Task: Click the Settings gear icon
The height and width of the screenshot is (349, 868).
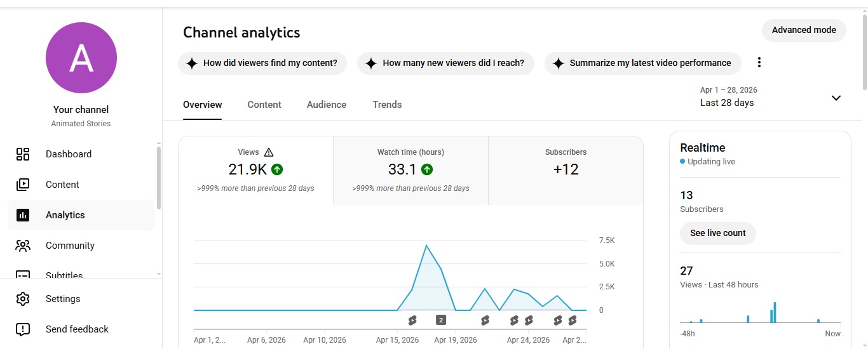Action: coord(23,299)
